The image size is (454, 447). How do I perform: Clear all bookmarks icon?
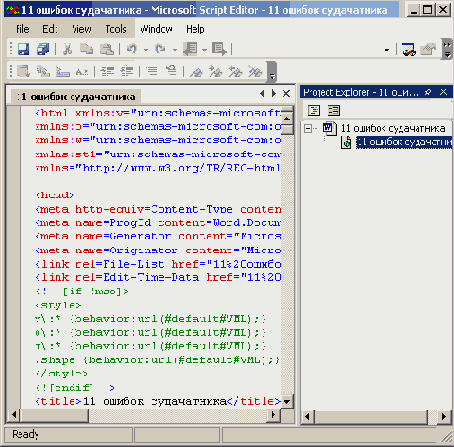click(255, 71)
